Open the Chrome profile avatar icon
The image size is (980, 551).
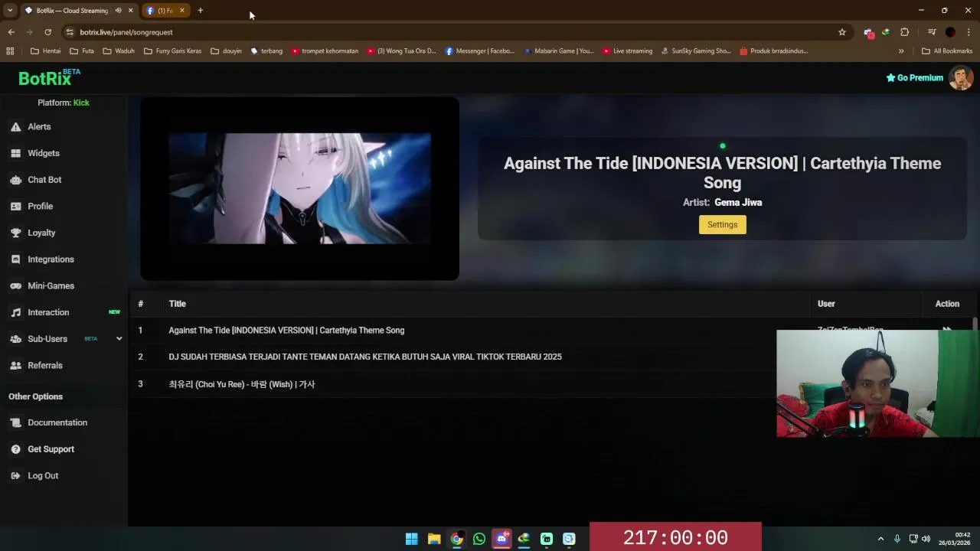[x=950, y=32]
